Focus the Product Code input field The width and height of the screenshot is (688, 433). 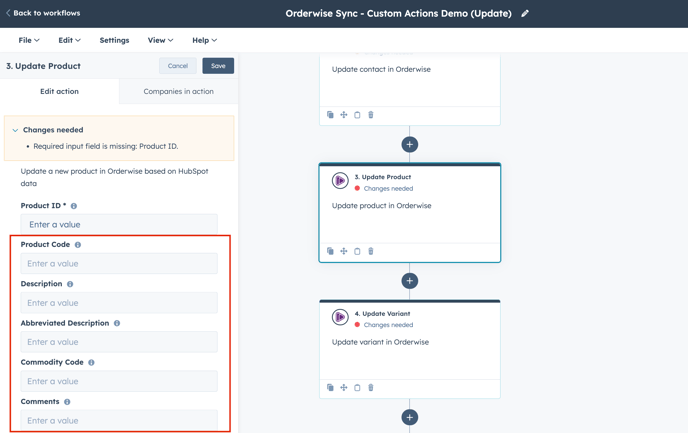(x=119, y=264)
